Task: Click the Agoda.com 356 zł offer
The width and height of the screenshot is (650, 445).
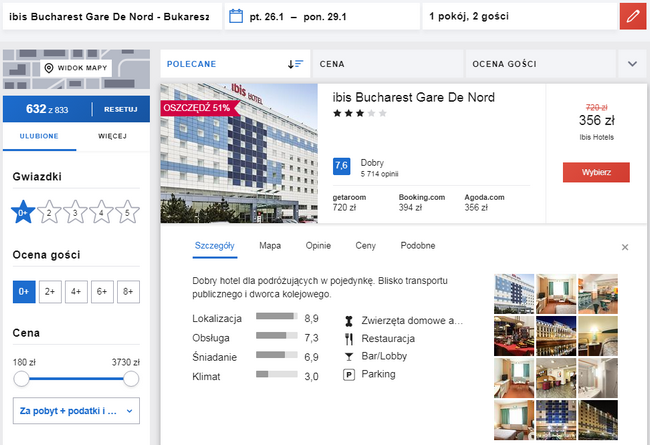Action: pos(484,202)
